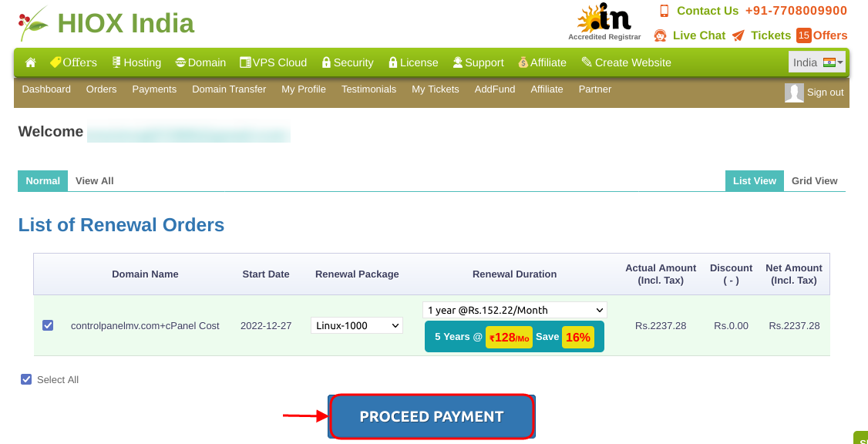Click the License padlock icon
868x444 pixels.
point(393,62)
